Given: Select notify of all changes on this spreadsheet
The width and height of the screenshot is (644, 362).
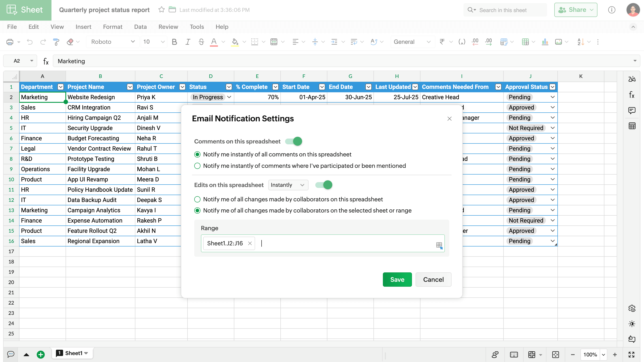Looking at the screenshot, I should point(197,199).
